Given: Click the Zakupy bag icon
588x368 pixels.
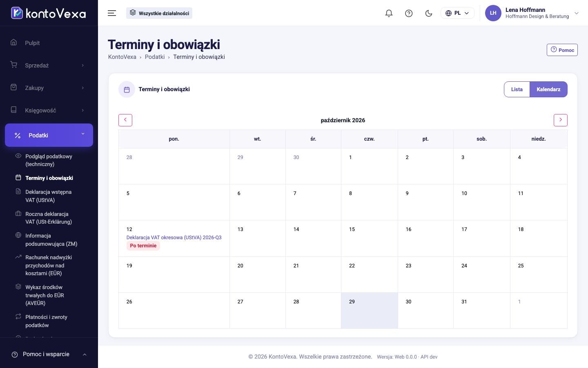Looking at the screenshot, I should [x=13, y=87].
